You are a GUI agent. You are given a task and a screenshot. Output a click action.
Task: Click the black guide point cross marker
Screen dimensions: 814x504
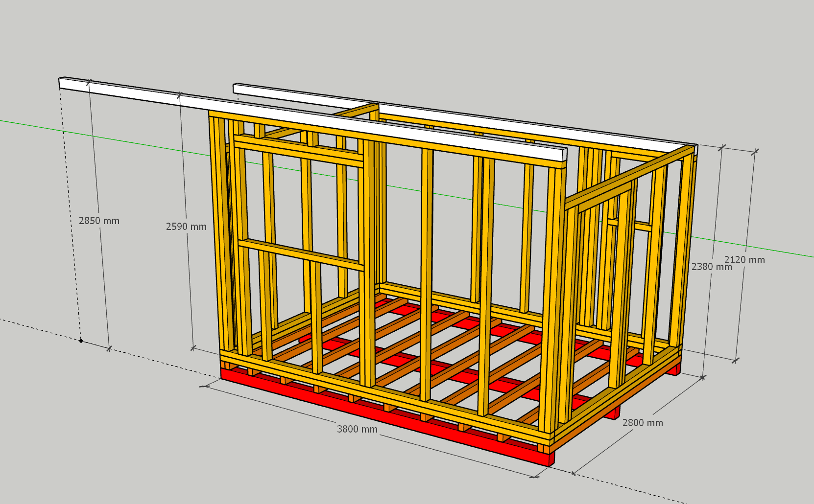[81, 341]
